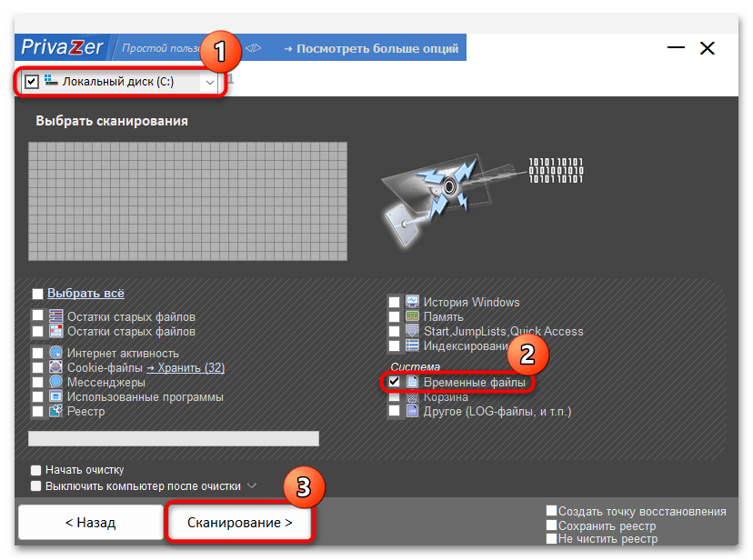The height and width of the screenshot is (560, 753).
Task: Click the Временные файлы document icon
Action: pos(411,382)
